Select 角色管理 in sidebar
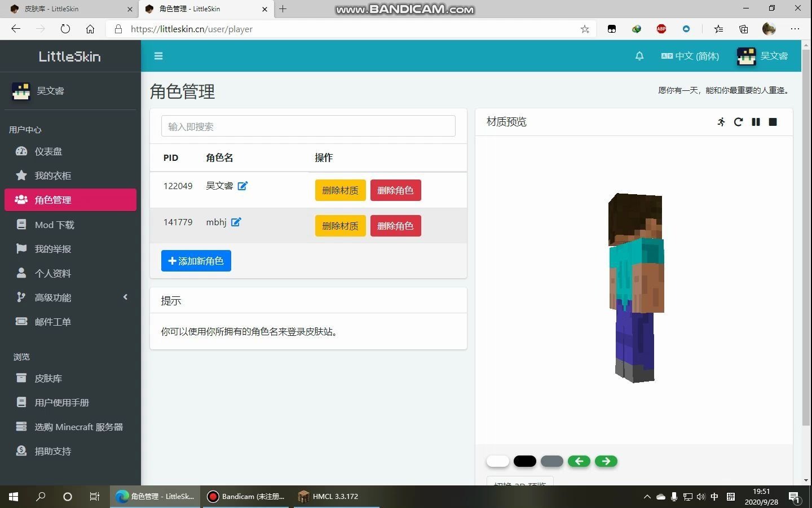The height and width of the screenshot is (508, 812). coord(70,200)
